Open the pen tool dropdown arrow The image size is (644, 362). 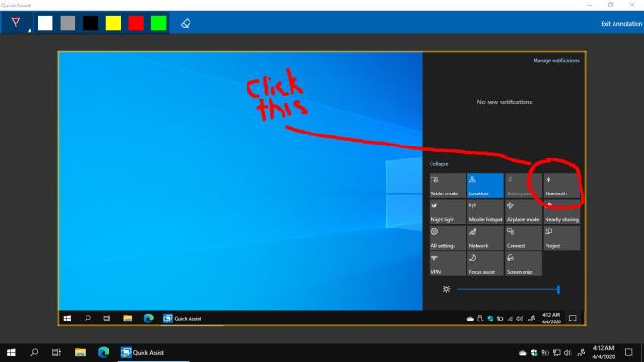(29, 30)
